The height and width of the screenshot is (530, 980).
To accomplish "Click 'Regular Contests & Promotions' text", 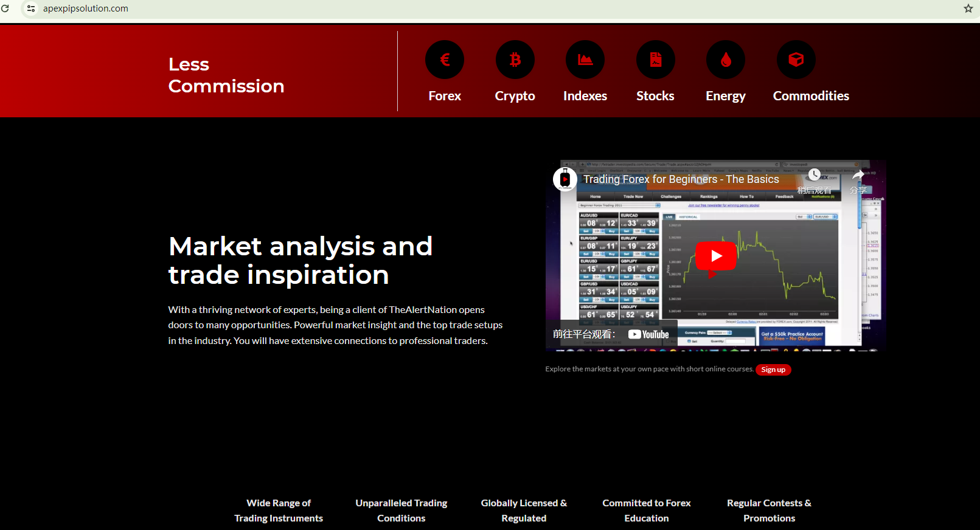I will click(x=770, y=511).
